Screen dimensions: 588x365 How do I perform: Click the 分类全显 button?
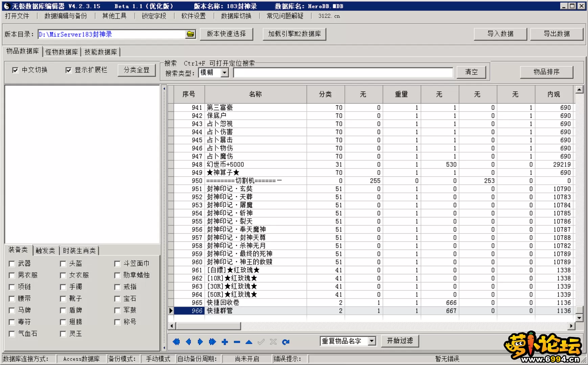click(x=136, y=70)
